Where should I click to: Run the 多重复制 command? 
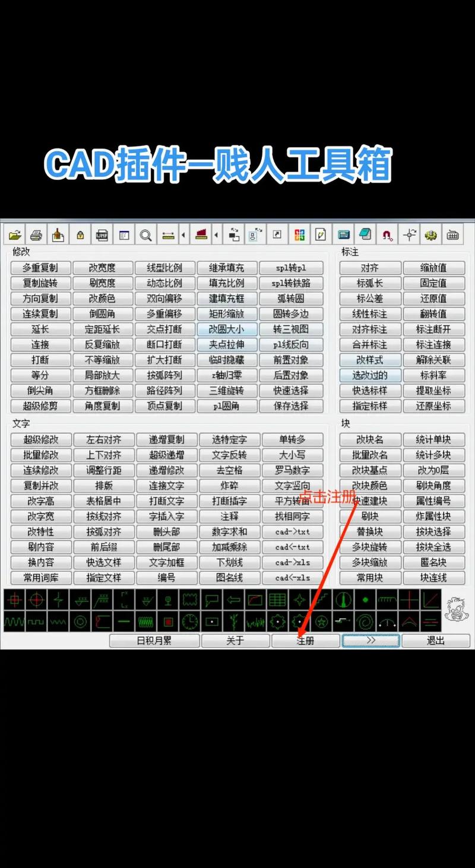tap(40, 268)
